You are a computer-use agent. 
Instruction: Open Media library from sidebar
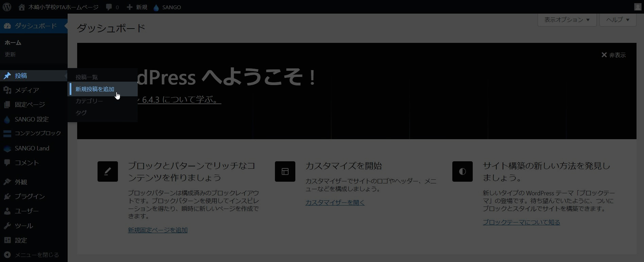point(27,90)
